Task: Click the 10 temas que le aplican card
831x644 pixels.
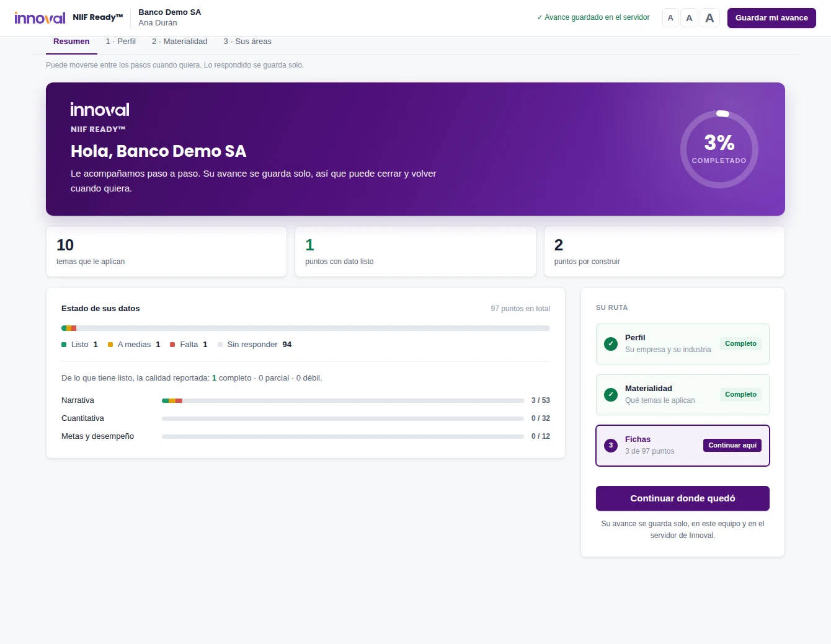Action: coord(166,251)
